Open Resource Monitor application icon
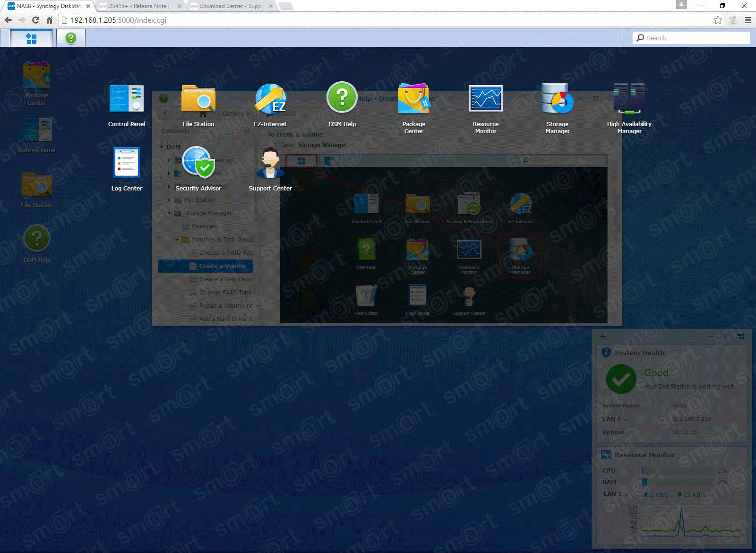This screenshot has height=553, width=756. click(486, 109)
